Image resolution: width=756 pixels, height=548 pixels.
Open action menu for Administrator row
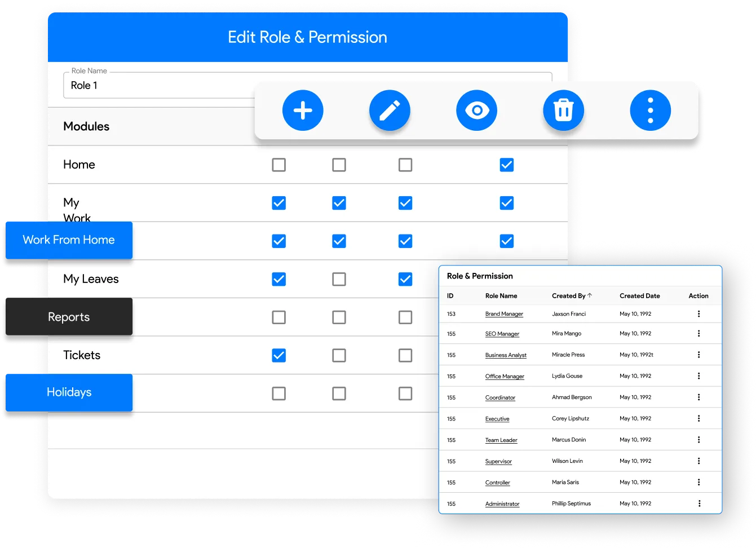(698, 503)
